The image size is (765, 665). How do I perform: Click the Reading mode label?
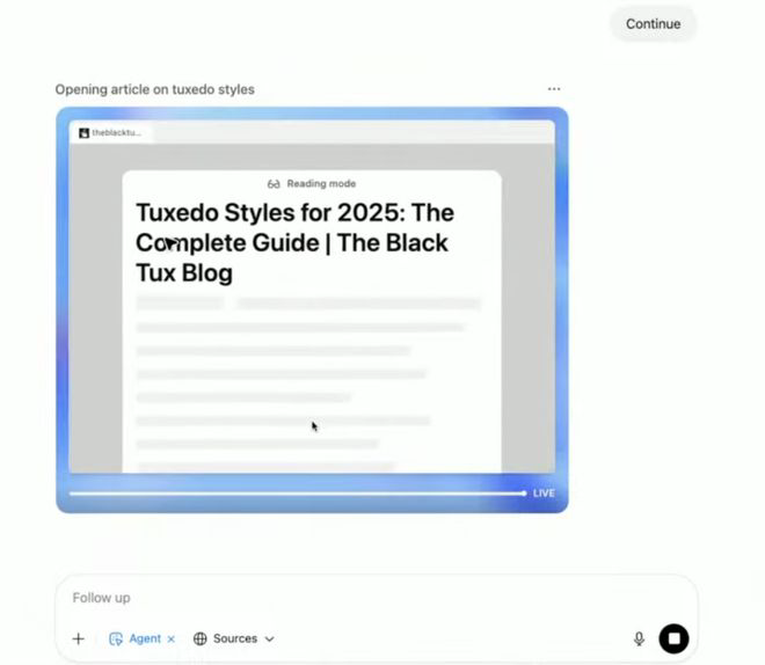(x=321, y=183)
